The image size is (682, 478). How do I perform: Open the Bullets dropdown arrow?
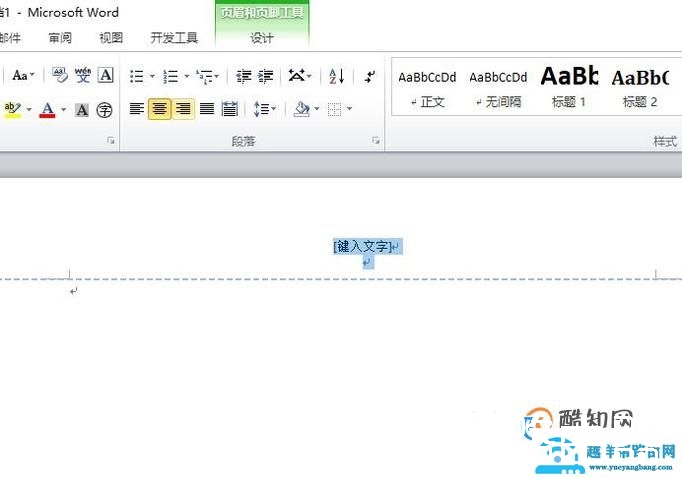click(x=152, y=77)
